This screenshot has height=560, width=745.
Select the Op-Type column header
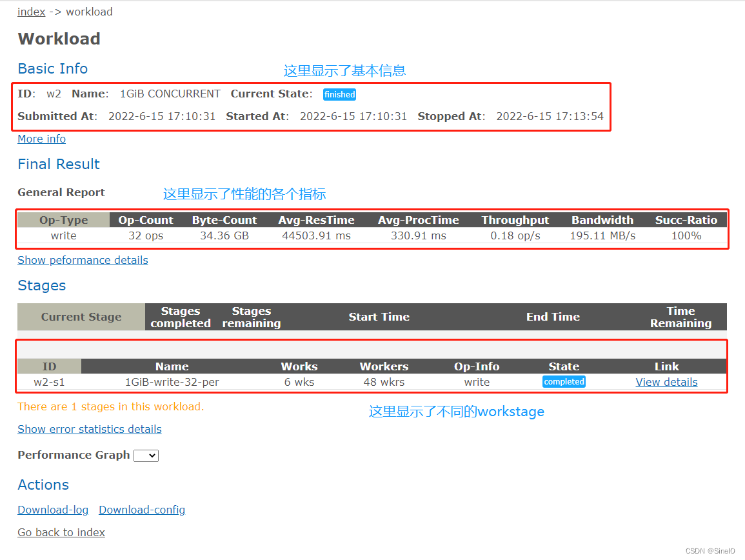[x=62, y=219]
